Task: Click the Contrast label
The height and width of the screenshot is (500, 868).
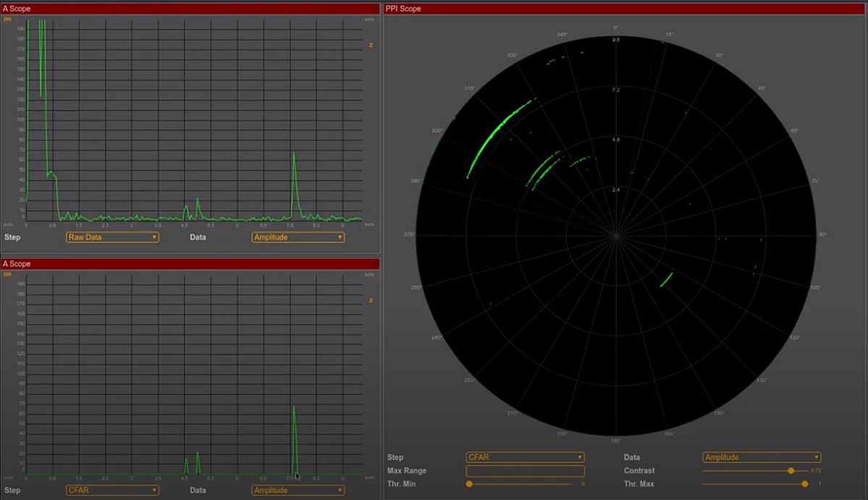Action: 639,470
